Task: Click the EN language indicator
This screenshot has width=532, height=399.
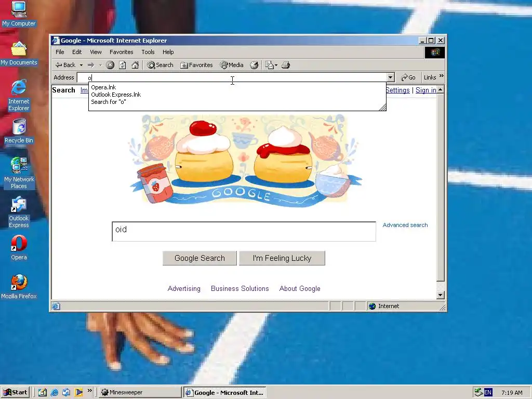Action: click(x=488, y=393)
